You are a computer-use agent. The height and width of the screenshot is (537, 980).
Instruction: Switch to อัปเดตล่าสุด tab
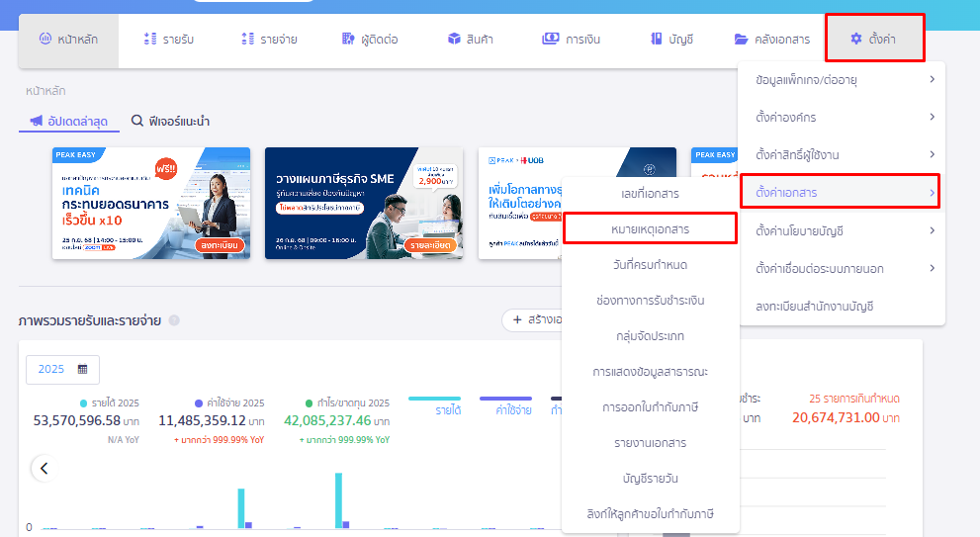coord(69,121)
